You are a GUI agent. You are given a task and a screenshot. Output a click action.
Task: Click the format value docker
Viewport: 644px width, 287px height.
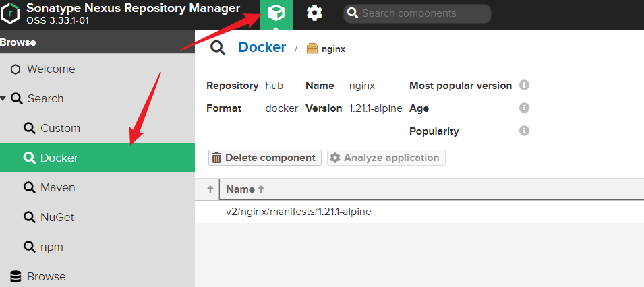282,109
